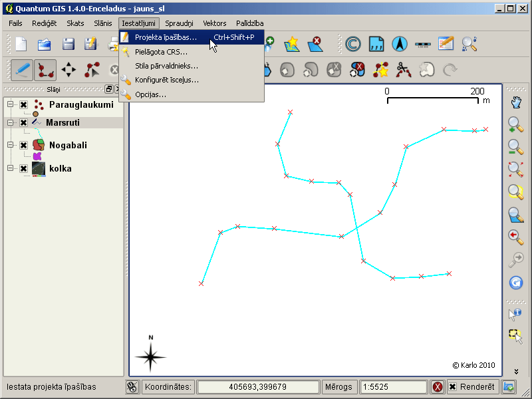Viewport: 532px width, 399px height.
Task: Click Save Project As icon with pencil
Action: click(90, 44)
